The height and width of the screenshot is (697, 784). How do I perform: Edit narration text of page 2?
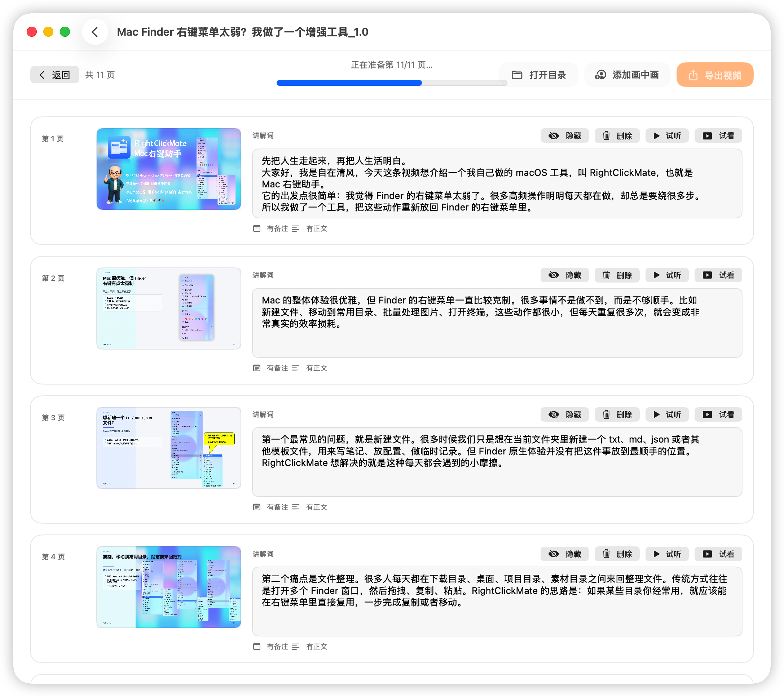click(497, 323)
